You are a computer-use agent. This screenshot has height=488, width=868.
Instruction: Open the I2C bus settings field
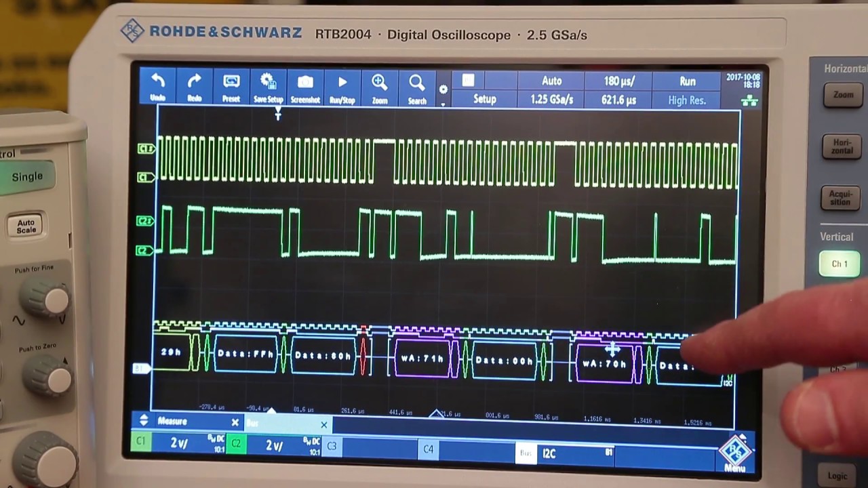(575, 454)
